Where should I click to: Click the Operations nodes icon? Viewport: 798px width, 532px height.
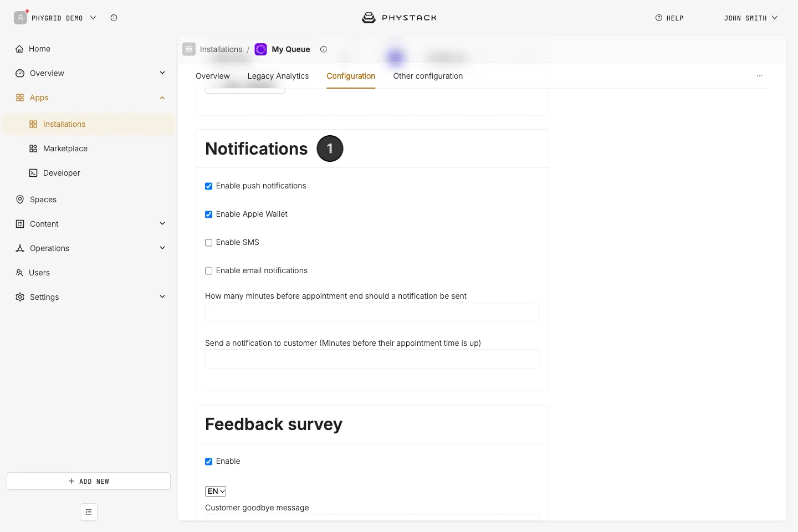click(20, 248)
